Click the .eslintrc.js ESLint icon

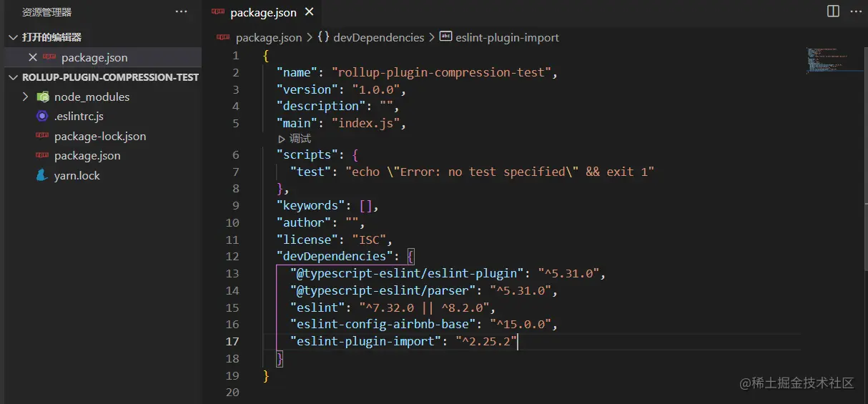[42, 116]
